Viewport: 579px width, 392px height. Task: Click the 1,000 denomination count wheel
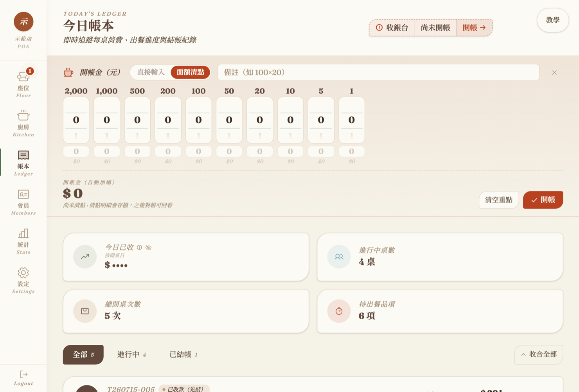pos(107,120)
